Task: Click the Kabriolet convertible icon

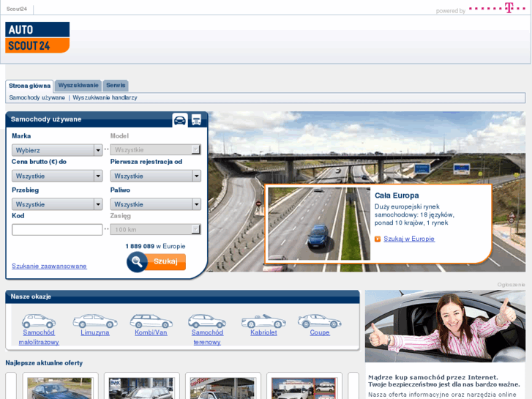Action: point(263,321)
